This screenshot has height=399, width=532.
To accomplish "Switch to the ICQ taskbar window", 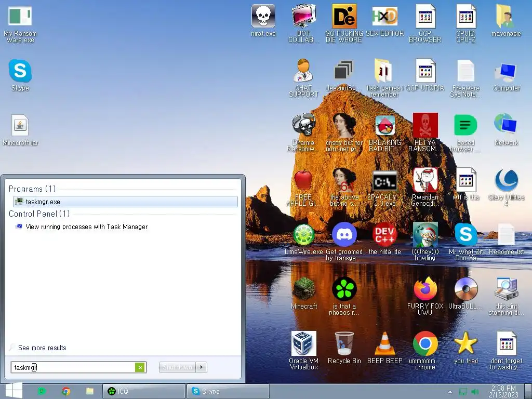I will 144,391.
